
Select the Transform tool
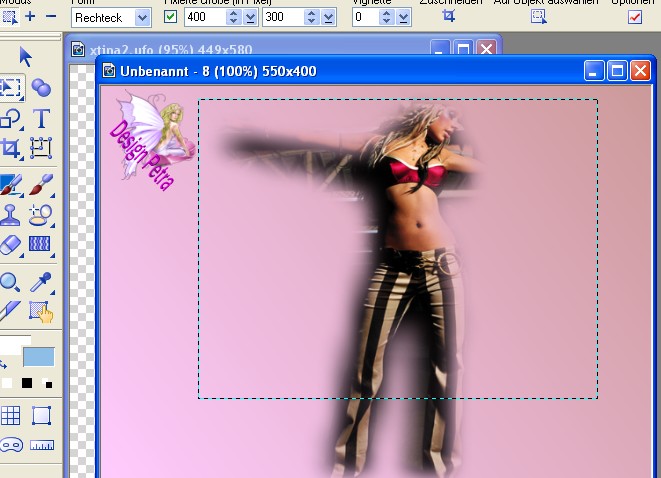pos(41,148)
